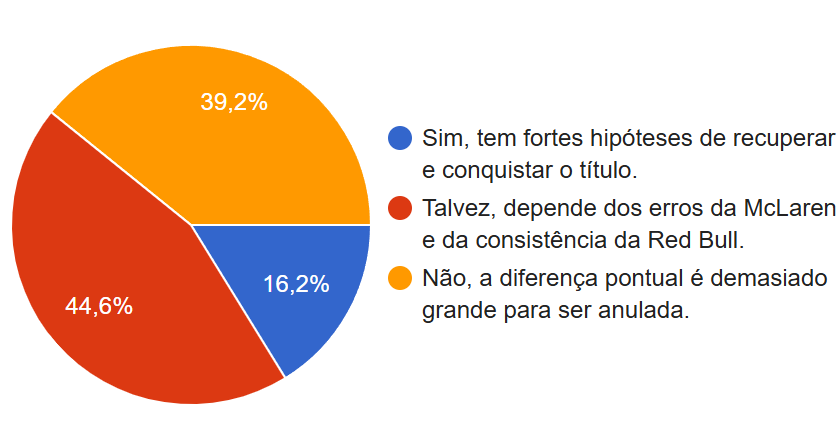The width and height of the screenshot is (840, 436).
Task: Click the 39,2% percentage label
Action: [234, 102]
